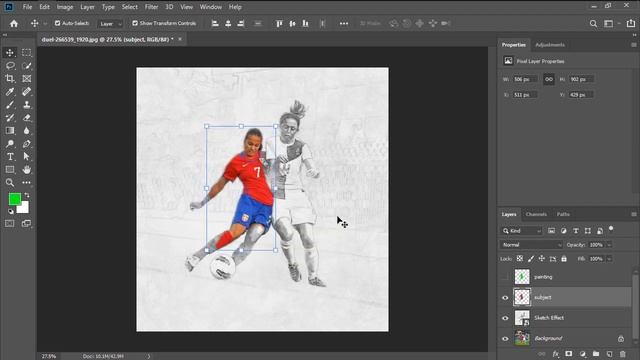Open the Opacity value dropdown arrow
The height and width of the screenshot is (360, 640).
point(609,245)
